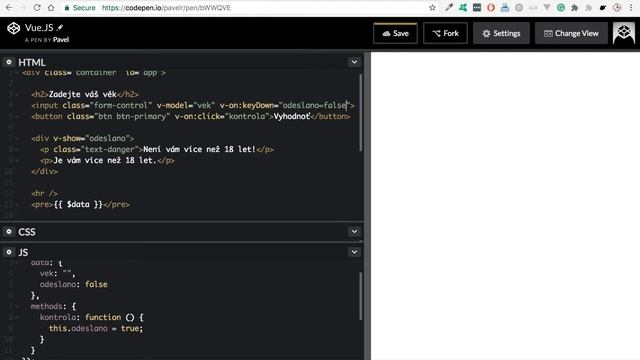Click the HTML panel title

[32, 62]
